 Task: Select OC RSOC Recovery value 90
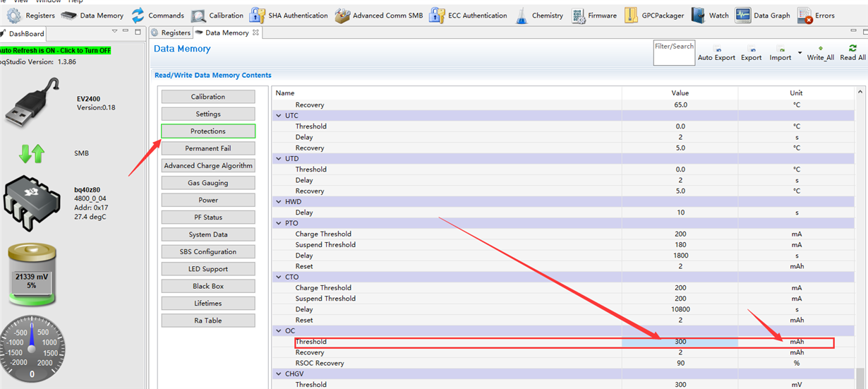(x=680, y=363)
